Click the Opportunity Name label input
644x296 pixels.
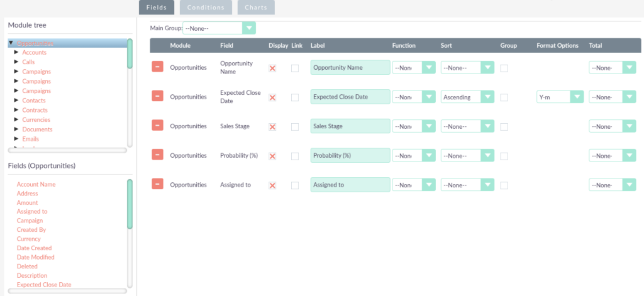350,68
